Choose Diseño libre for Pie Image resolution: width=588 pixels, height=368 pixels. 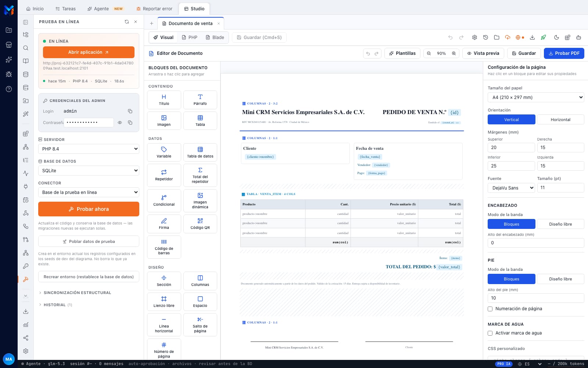pyautogui.click(x=560, y=279)
